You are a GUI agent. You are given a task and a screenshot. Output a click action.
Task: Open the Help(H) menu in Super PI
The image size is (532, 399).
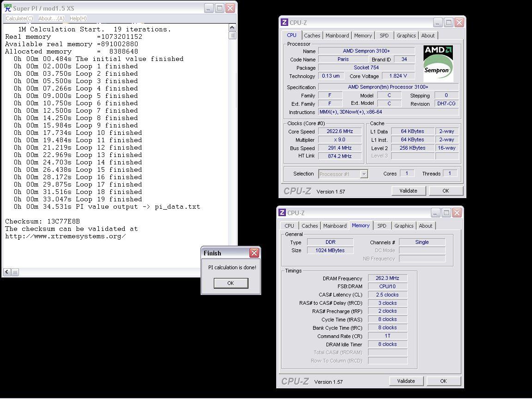(78, 18)
